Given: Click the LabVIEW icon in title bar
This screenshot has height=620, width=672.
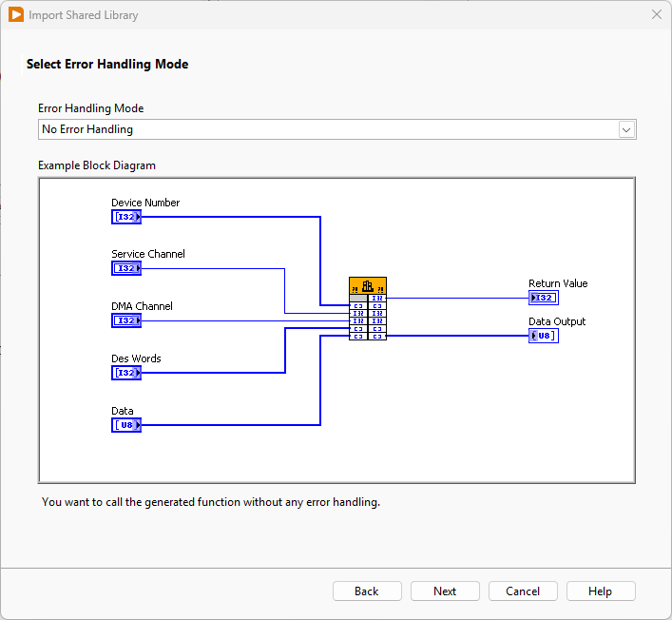Looking at the screenshot, I should [x=15, y=15].
